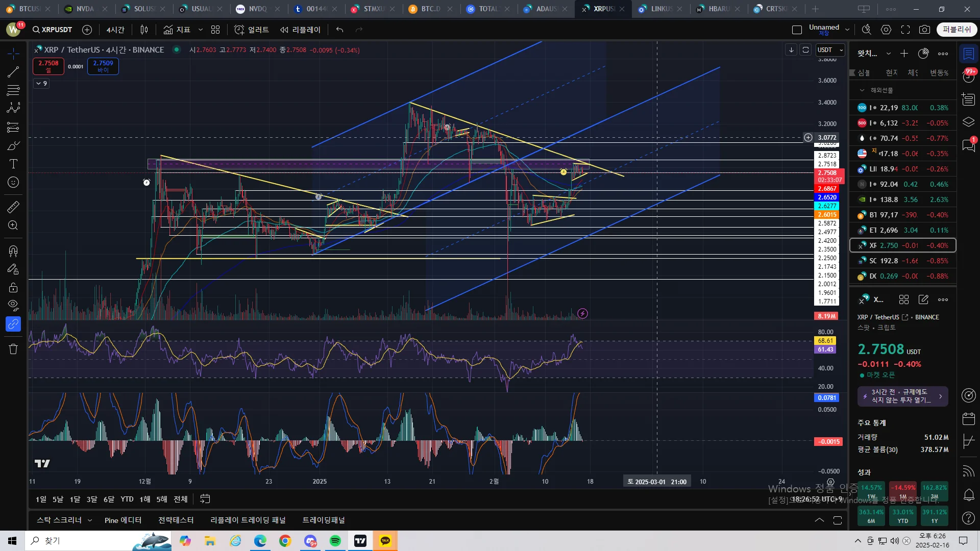Image resolution: width=980 pixels, height=551 pixels.
Task: Select the trend line drawing tool
Action: pyautogui.click(x=13, y=72)
